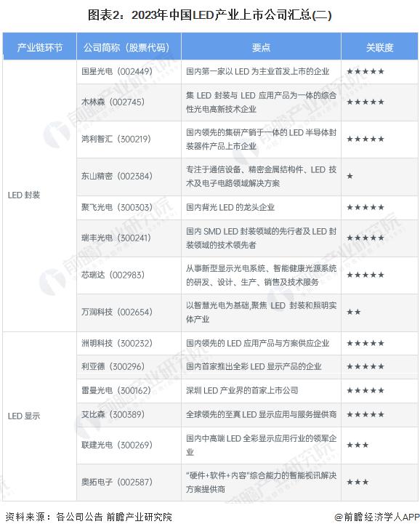Image resolution: width=420 pixels, height=532 pixels.
Task: Click the single star rating for 东山精密
Action: (x=350, y=176)
